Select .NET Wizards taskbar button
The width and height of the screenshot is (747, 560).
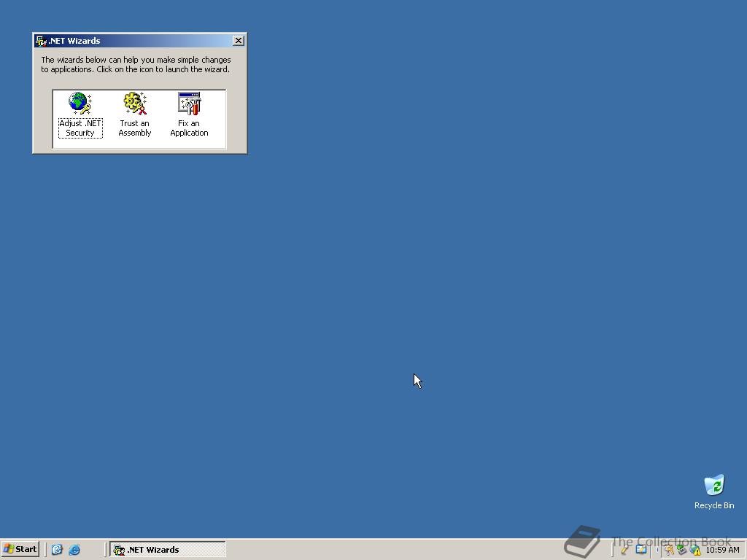[x=168, y=549]
